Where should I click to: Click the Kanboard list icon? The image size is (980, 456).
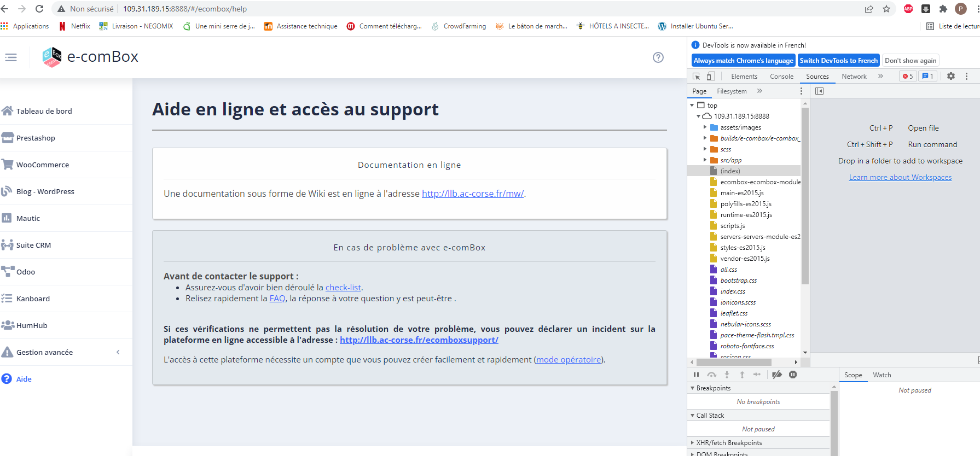pyautogui.click(x=7, y=299)
